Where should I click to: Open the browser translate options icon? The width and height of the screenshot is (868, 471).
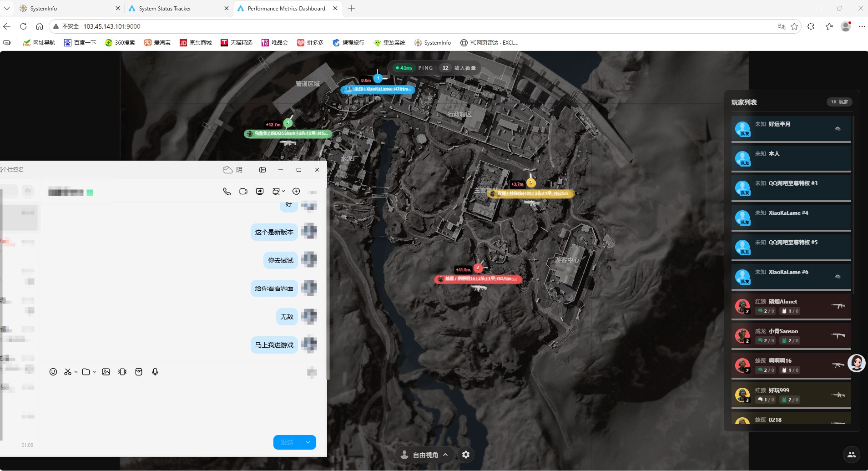point(782,26)
